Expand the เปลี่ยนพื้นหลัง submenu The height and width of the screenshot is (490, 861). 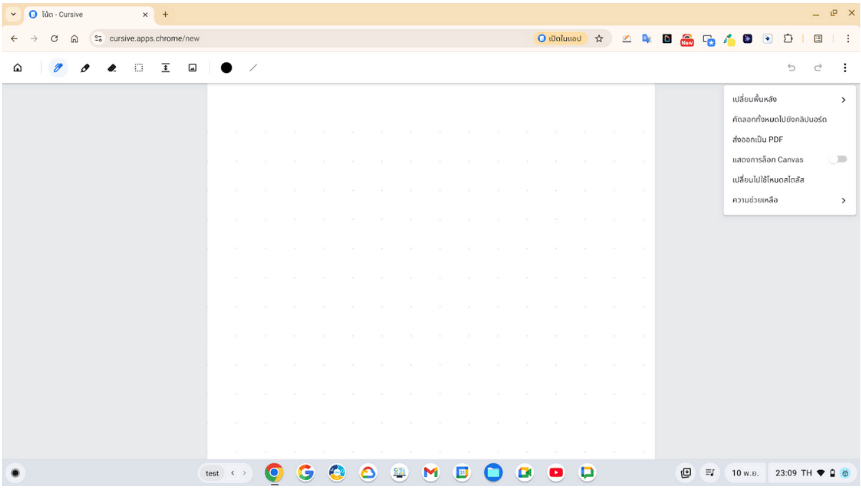click(789, 100)
